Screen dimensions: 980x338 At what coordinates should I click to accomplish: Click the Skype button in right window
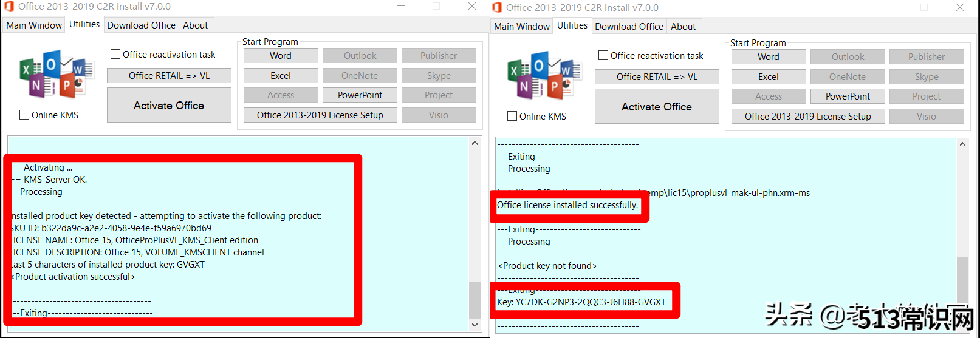pos(927,77)
